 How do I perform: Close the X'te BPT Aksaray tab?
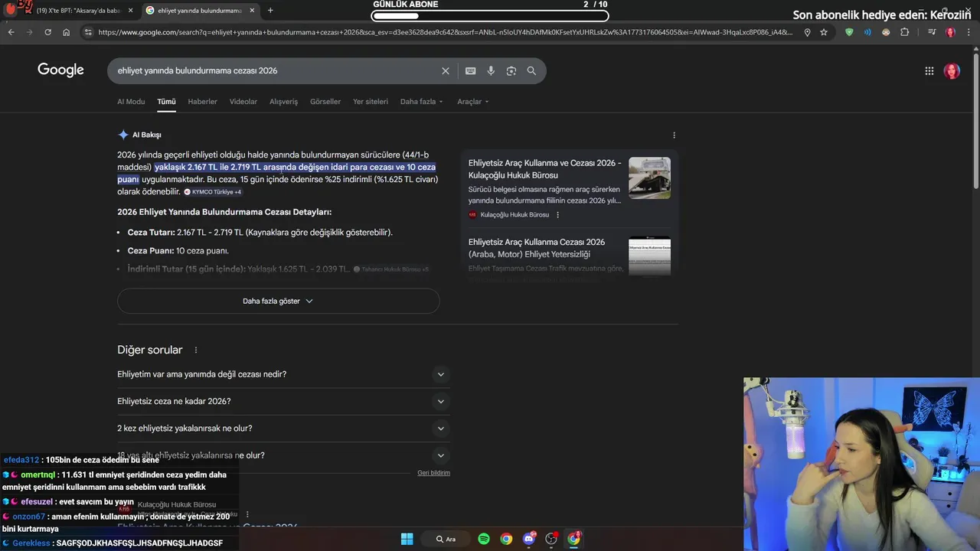pos(131,11)
